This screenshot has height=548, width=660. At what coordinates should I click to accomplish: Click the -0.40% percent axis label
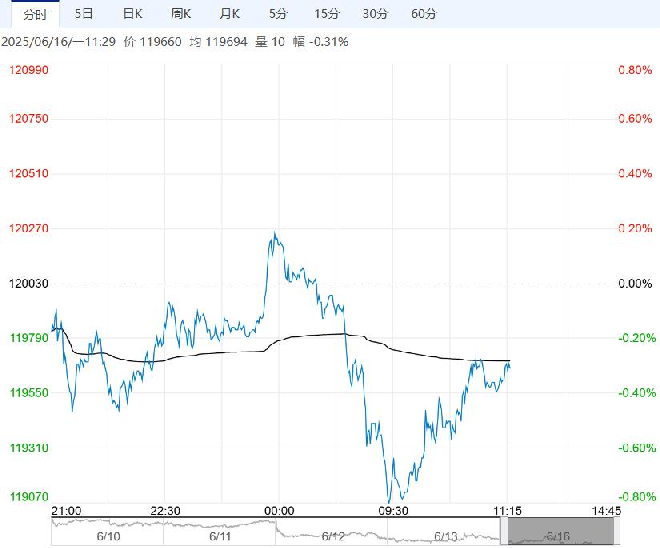[x=637, y=393]
